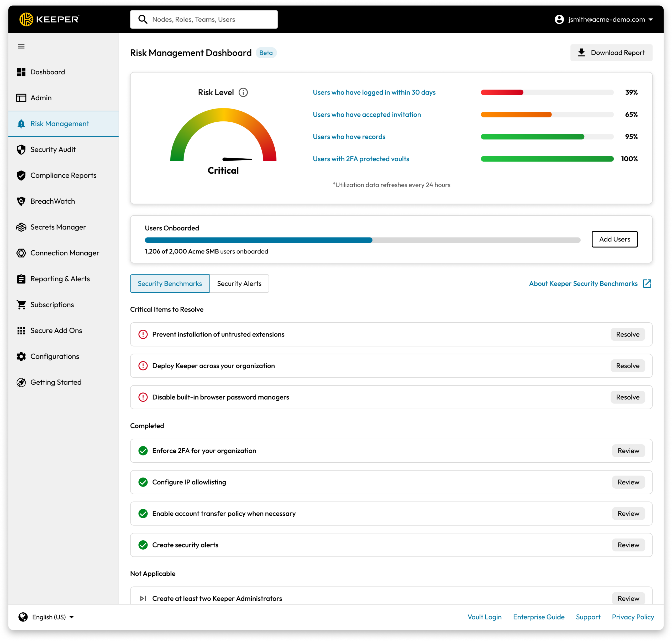Click the Add Users button
Viewport: 672px width, 641px height.
coord(614,239)
